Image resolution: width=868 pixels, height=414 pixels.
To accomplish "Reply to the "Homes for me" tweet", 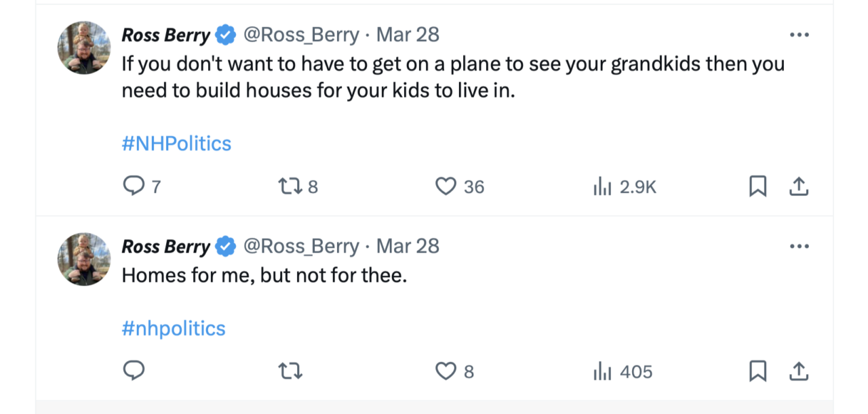I will tap(134, 371).
